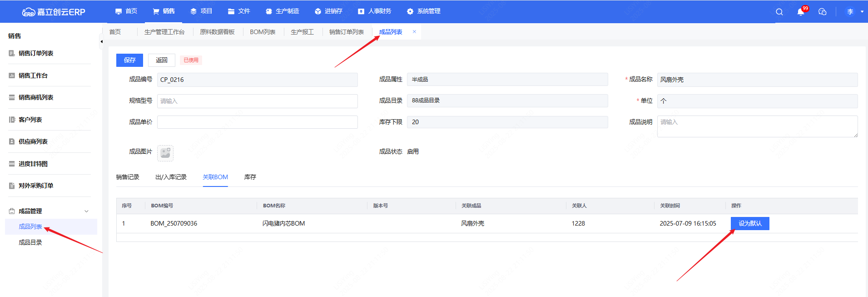
Task: Click the 设为默认 button in BOM row
Action: tap(749, 223)
